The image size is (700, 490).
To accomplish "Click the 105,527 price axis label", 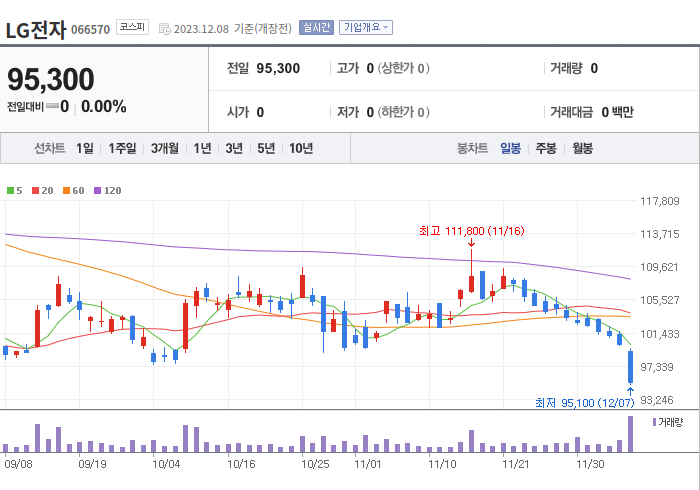I will pos(659,300).
